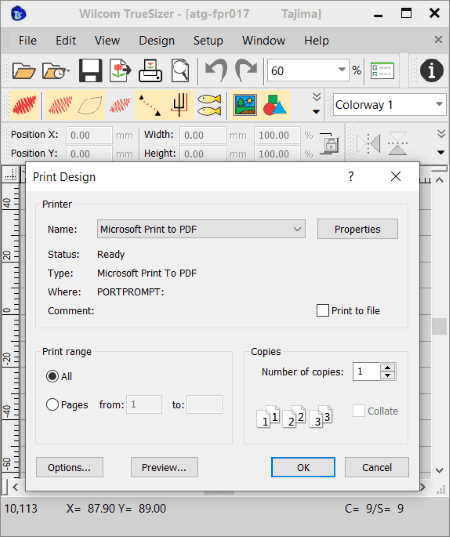Open print preview magnifier icon
Viewport: 450px width, 537px height.
click(x=180, y=71)
